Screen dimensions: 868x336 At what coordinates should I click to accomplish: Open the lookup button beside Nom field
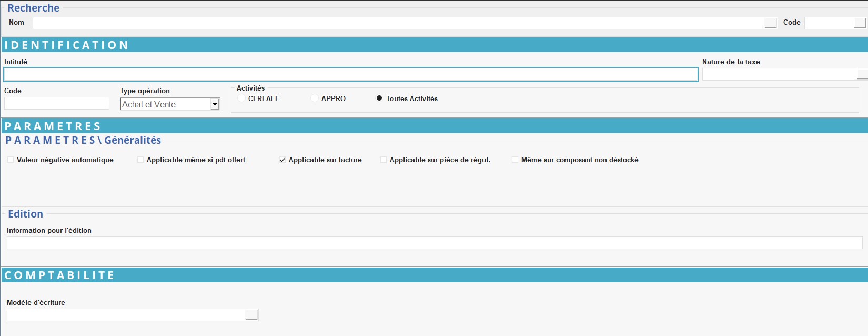pos(770,23)
